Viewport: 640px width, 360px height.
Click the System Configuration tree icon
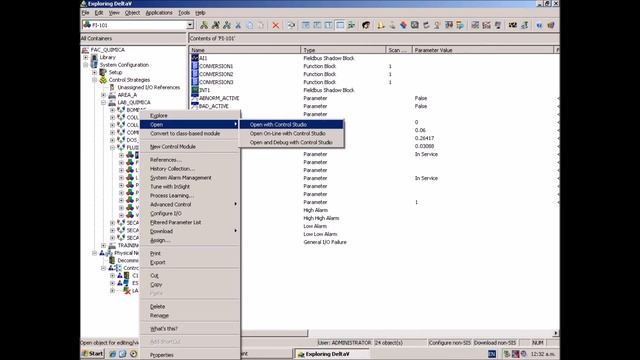click(x=95, y=65)
